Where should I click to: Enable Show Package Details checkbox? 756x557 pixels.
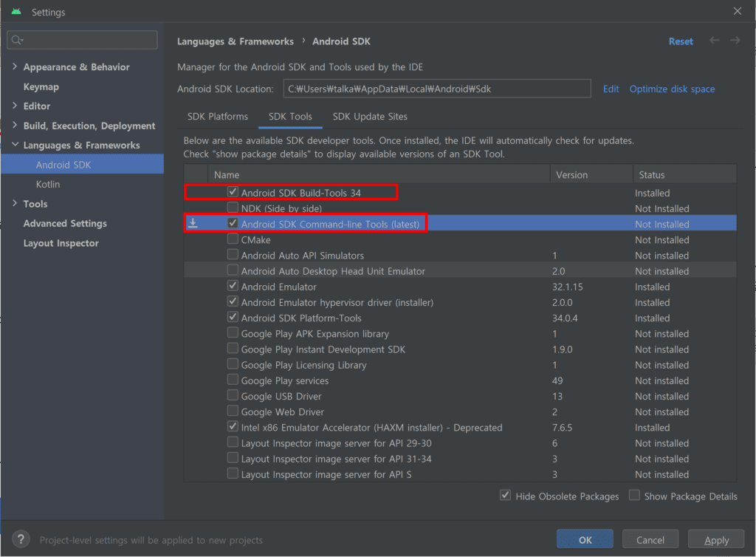634,495
